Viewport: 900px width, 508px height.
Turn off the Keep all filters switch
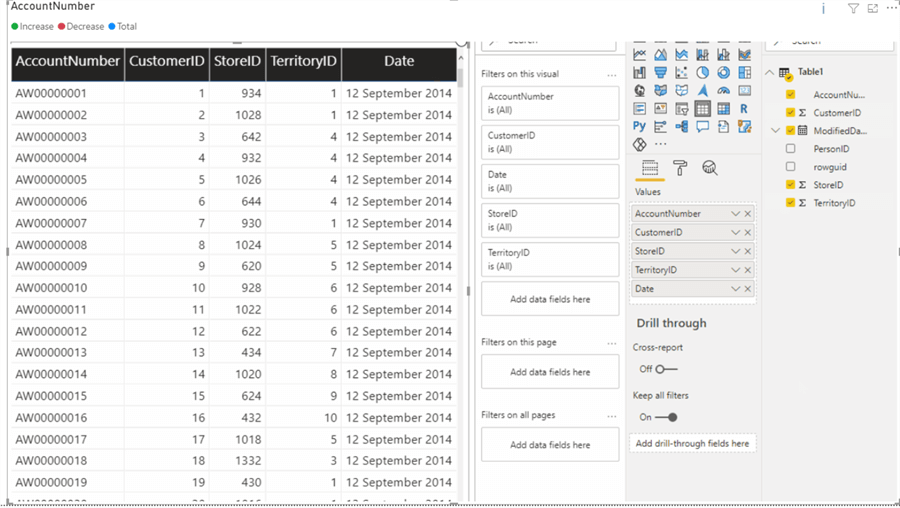(666, 417)
